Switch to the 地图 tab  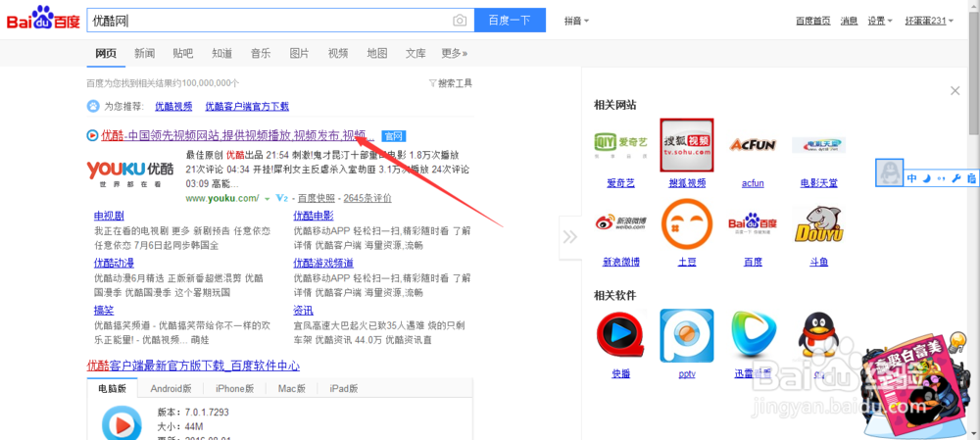[377, 53]
